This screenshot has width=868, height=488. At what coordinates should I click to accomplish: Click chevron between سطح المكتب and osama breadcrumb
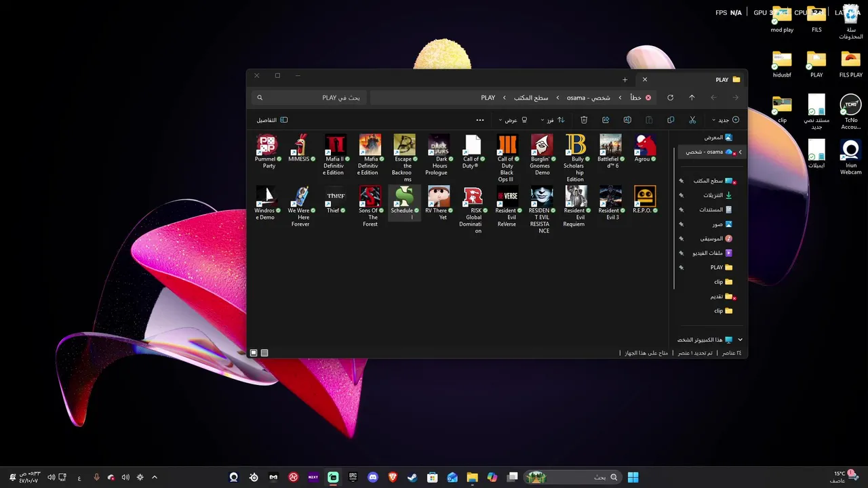click(557, 98)
